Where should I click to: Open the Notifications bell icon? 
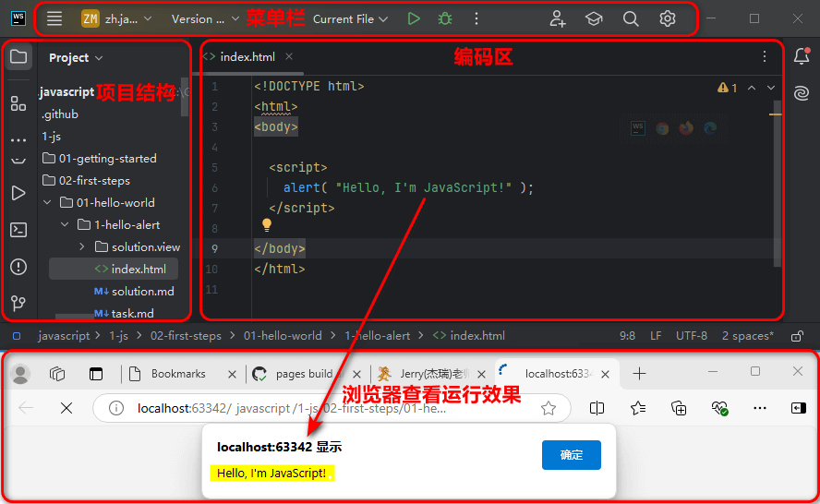[802, 57]
